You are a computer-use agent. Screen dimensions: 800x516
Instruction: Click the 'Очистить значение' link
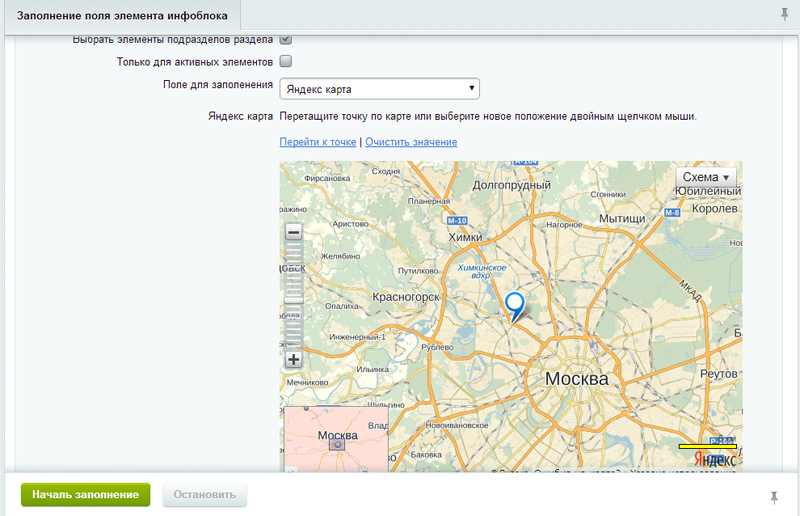(x=411, y=142)
